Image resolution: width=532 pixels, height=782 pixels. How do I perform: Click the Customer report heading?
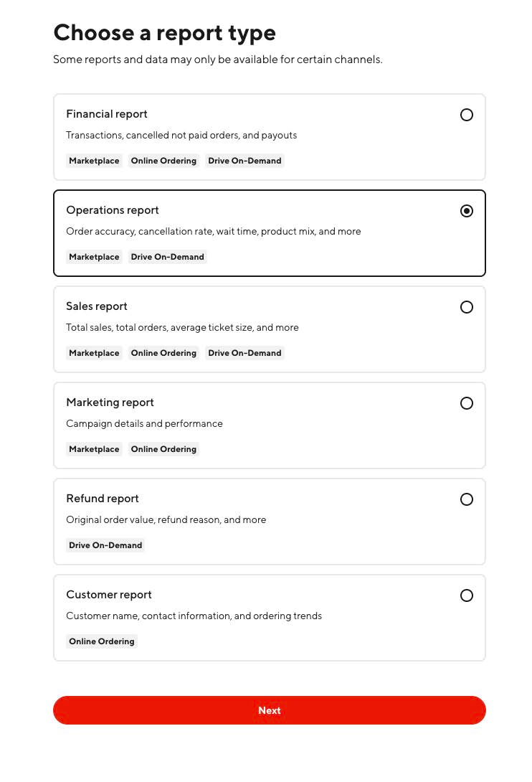coord(109,595)
